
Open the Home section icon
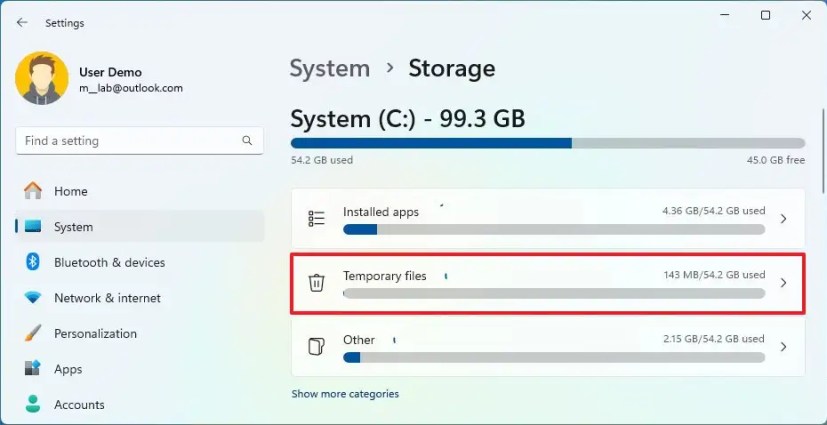33,191
